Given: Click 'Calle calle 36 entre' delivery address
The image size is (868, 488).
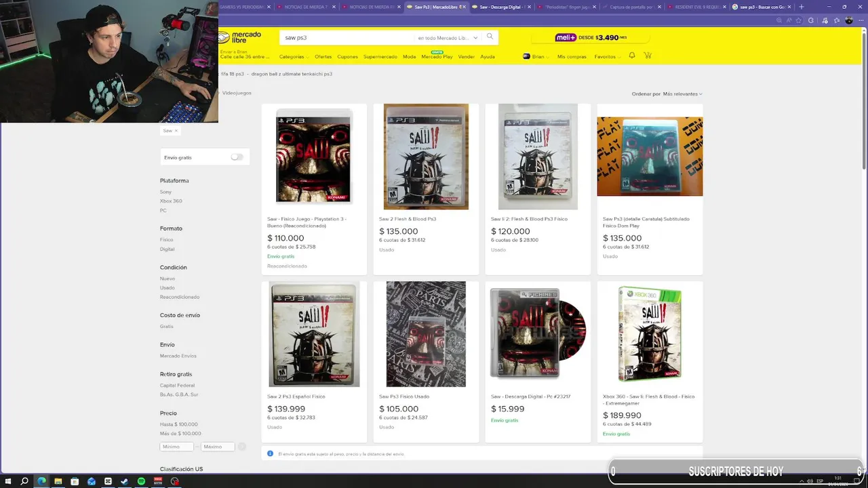Looking at the screenshot, I should click(244, 57).
